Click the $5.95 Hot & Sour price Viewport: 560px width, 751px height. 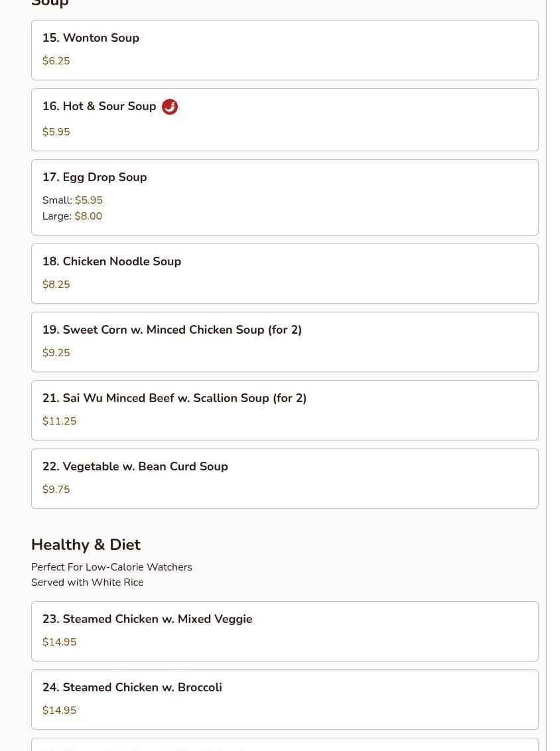(x=56, y=132)
